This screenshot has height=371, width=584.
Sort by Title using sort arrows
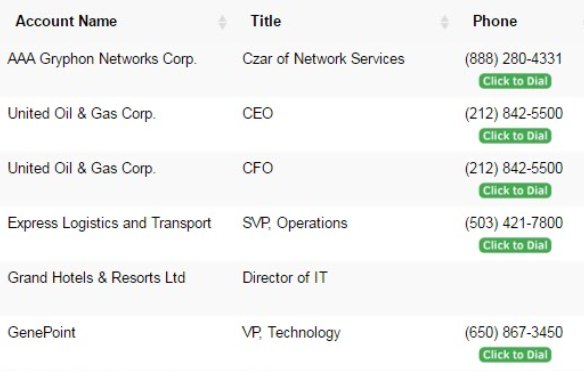(444, 22)
